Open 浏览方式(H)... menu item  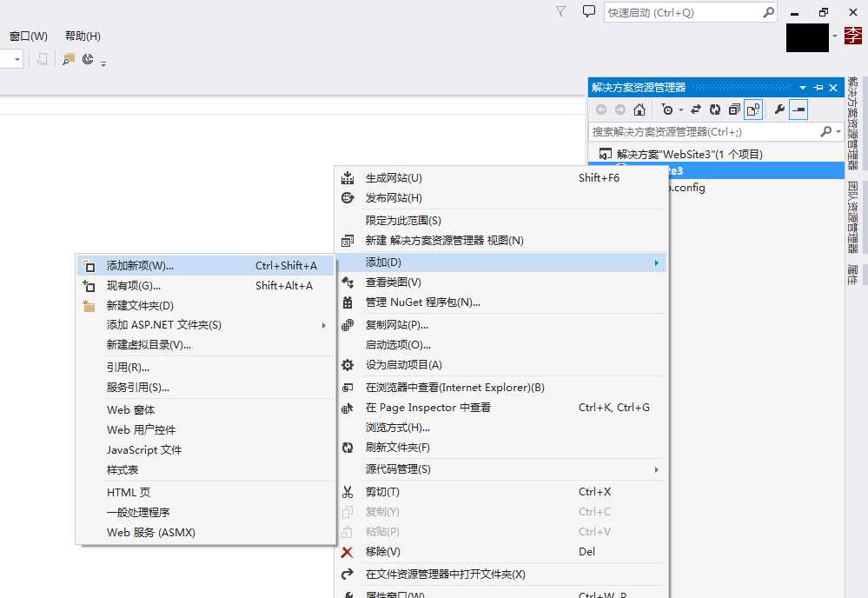pos(501,428)
